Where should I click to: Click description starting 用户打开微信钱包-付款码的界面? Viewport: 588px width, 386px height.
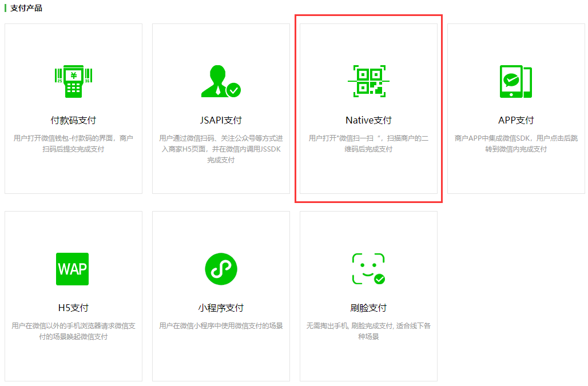click(x=73, y=144)
